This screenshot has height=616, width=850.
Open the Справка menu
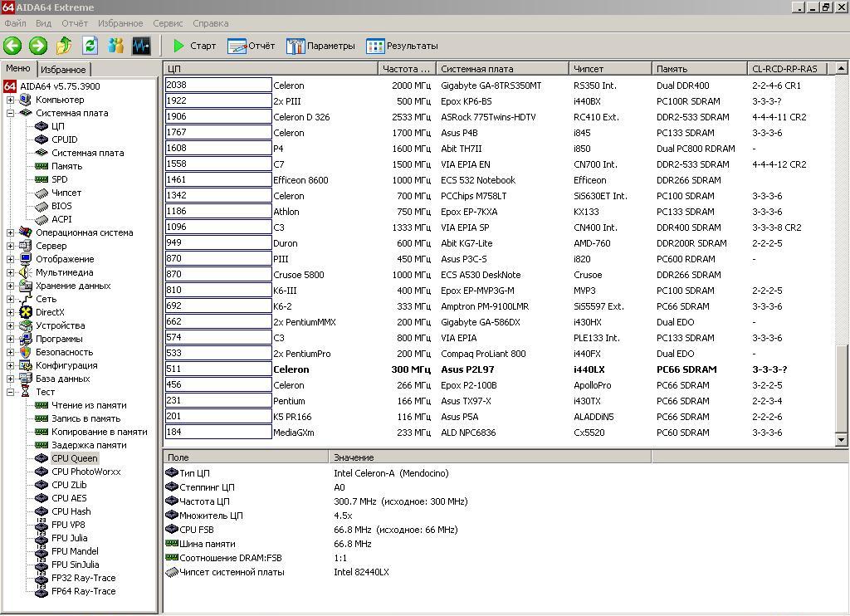[x=210, y=23]
